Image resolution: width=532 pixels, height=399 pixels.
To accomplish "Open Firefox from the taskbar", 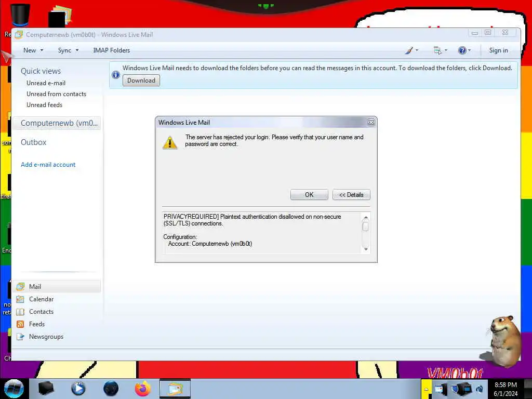I will click(x=143, y=389).
